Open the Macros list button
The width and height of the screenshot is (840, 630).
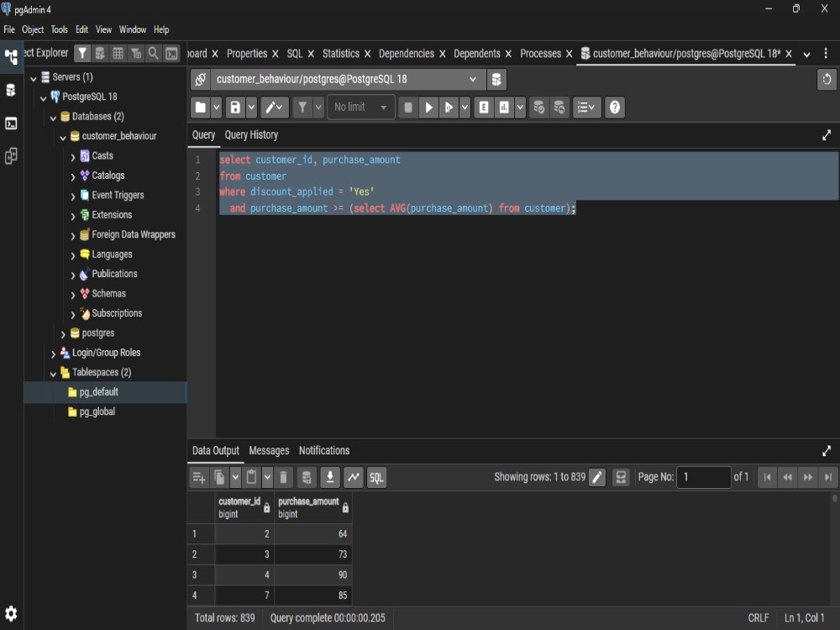pos(586,108)
